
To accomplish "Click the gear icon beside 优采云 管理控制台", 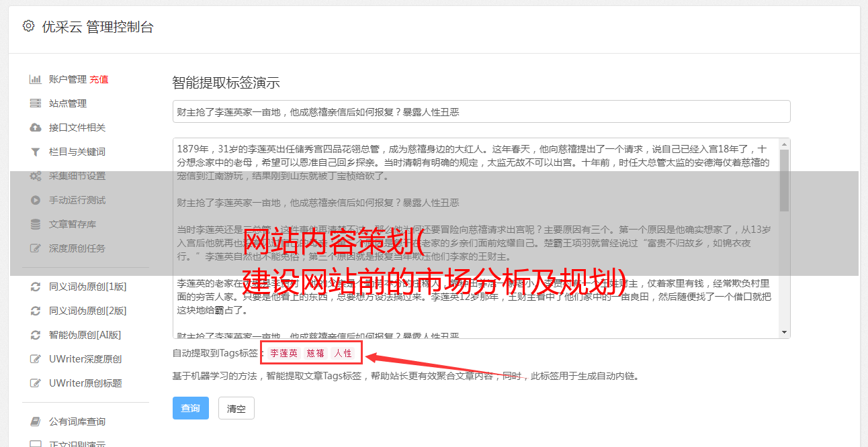I will point(28,26).
